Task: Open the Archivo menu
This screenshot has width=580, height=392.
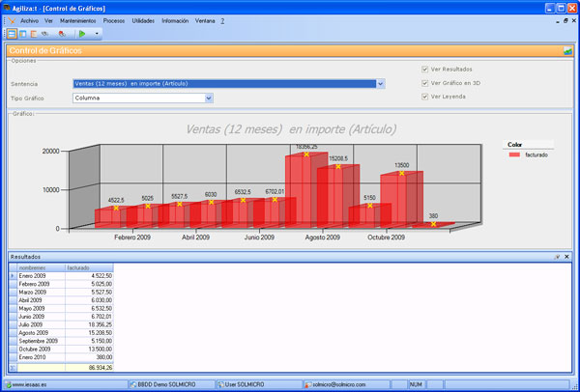Action: 30,21
